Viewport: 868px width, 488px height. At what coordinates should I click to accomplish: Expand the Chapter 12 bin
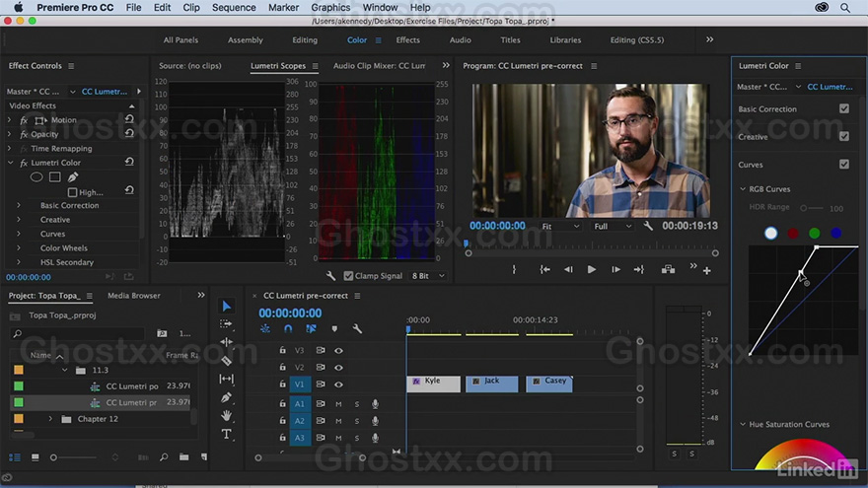click(50, 419)
